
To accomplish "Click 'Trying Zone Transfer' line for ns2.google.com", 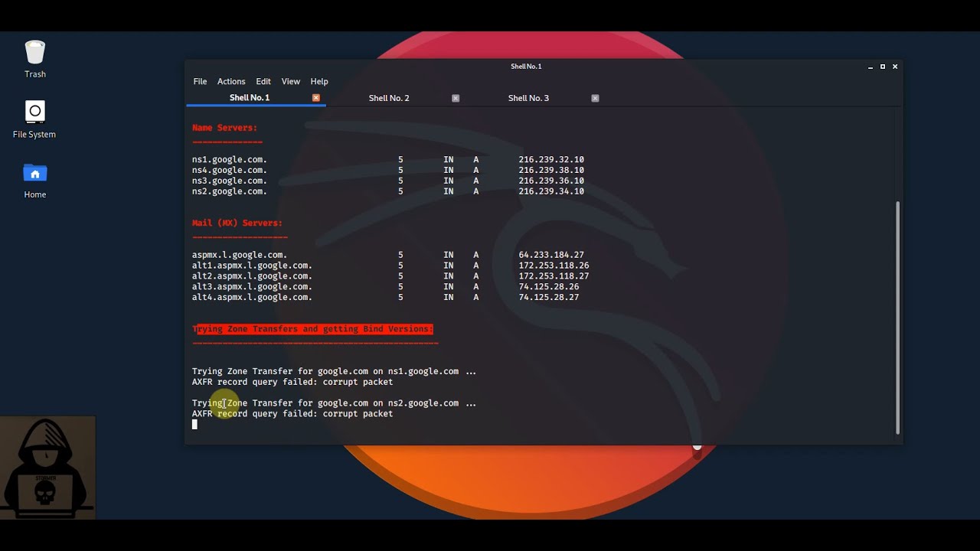I will coord(334,403).
